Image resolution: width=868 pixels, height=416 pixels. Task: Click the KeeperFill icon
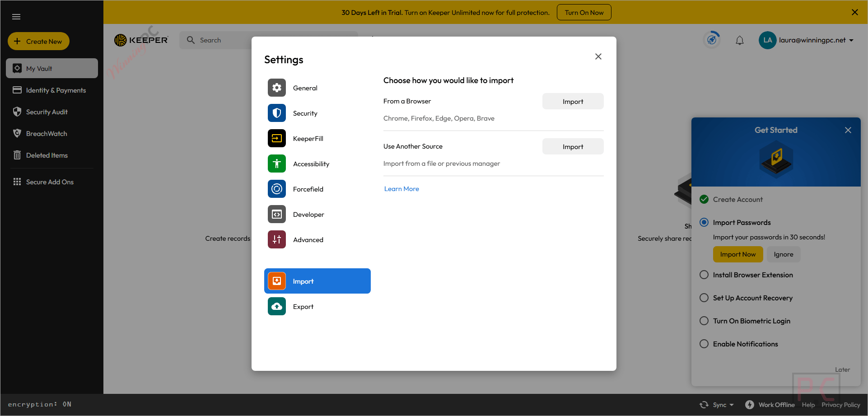(x=277, y=138)
